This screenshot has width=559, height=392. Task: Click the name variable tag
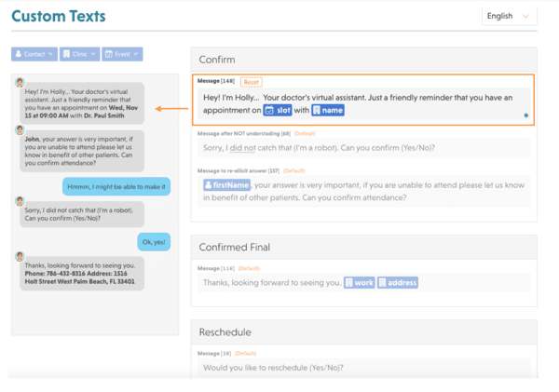coord(328,110)
